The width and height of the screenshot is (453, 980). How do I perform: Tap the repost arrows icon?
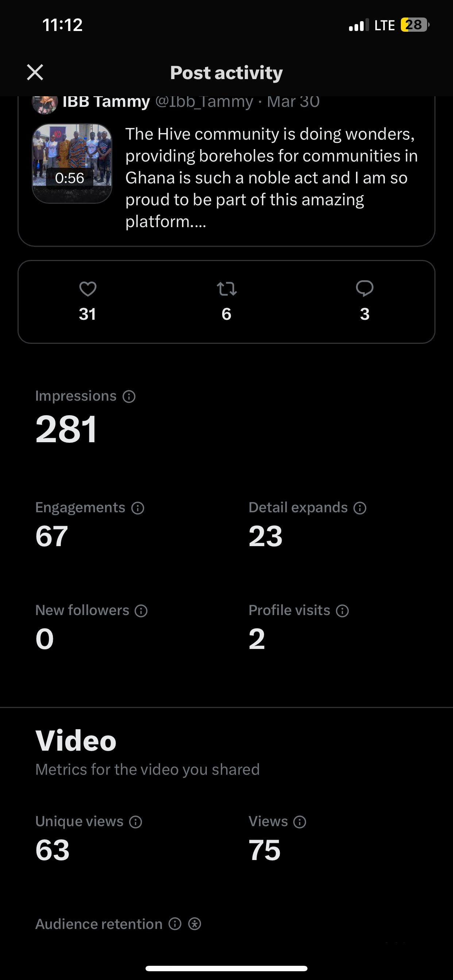(226, 289)
